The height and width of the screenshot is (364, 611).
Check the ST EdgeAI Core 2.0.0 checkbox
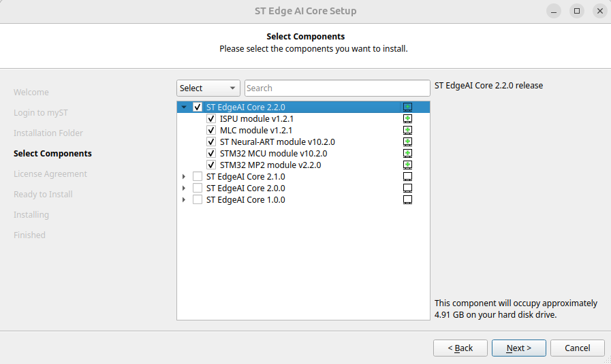[x=198, y=188]
